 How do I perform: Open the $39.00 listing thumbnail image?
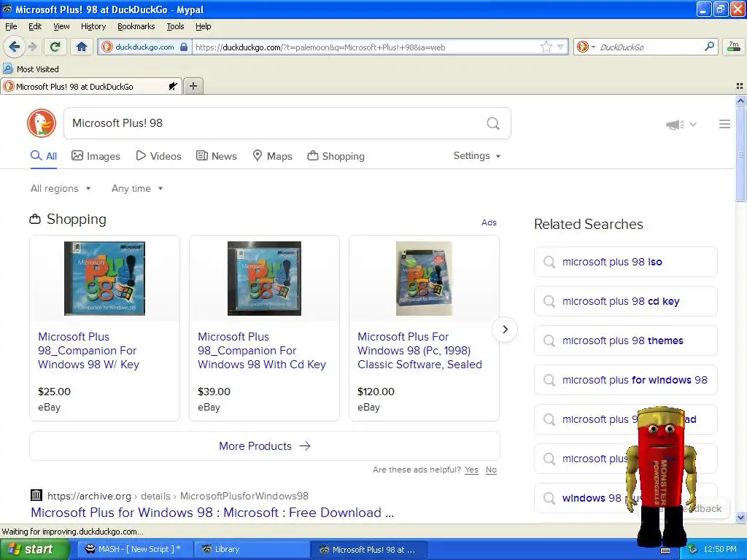point(264,278)
